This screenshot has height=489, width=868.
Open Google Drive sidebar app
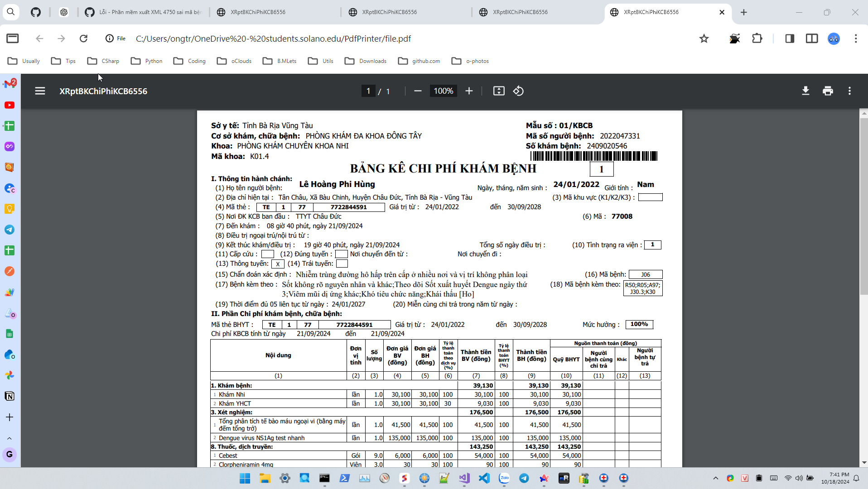(10, 313)
